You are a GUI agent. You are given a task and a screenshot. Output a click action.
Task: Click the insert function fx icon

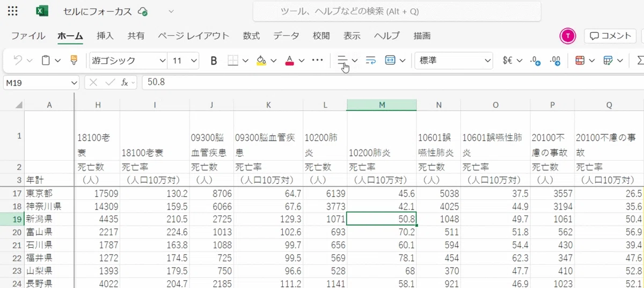click(125, 82)
